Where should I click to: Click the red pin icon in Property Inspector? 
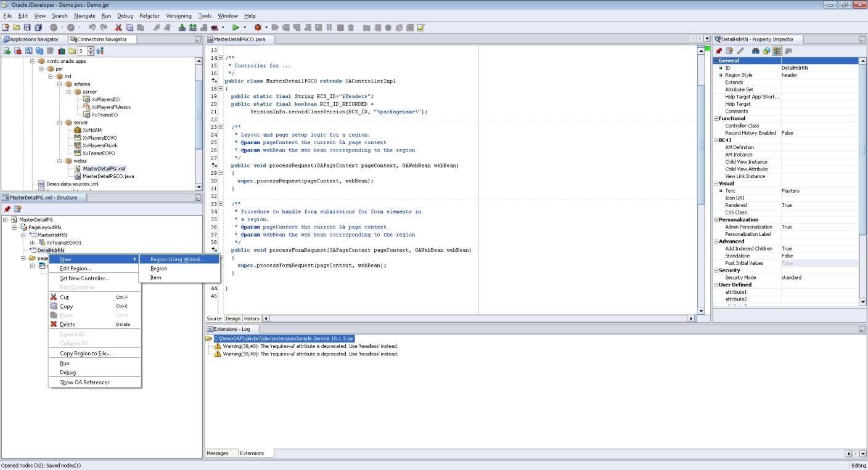[x=719, y=51]
